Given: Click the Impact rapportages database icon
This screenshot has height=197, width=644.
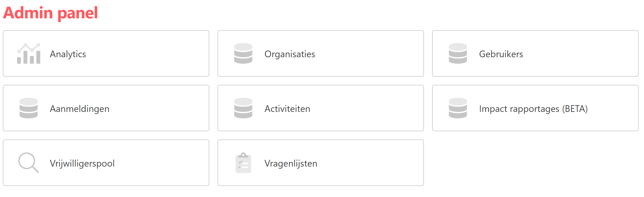Looking at the screenshot, I should tap(458, 108).
